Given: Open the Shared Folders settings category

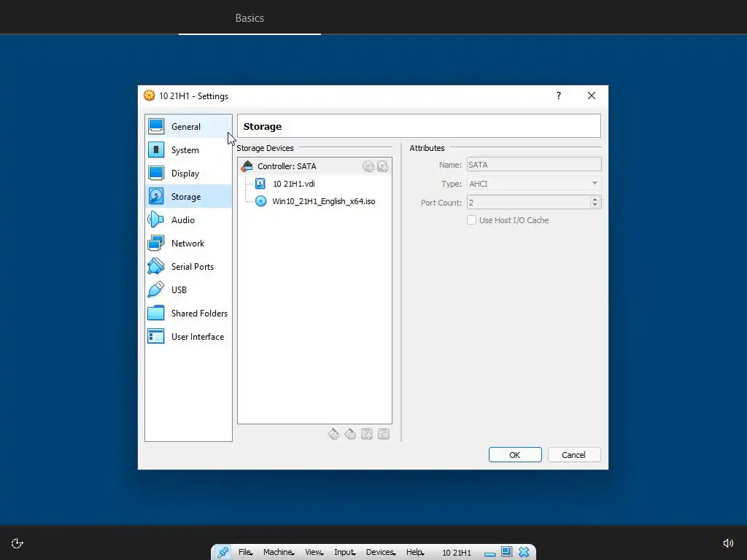Looking at the screenshot, I should pyautogui.click(x=188, y=314).
